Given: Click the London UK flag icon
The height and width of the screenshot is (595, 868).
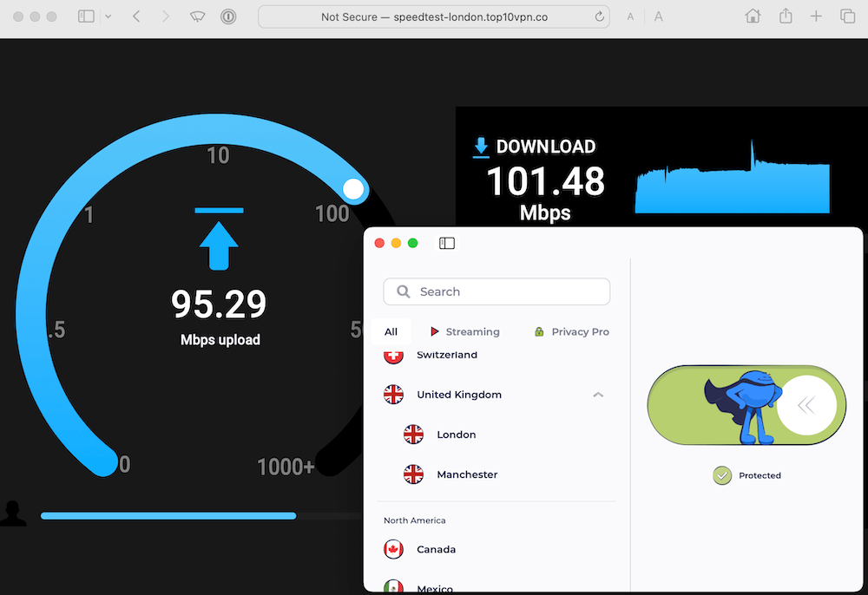Looking at the screenshot, I should click(x=413, y=435).
